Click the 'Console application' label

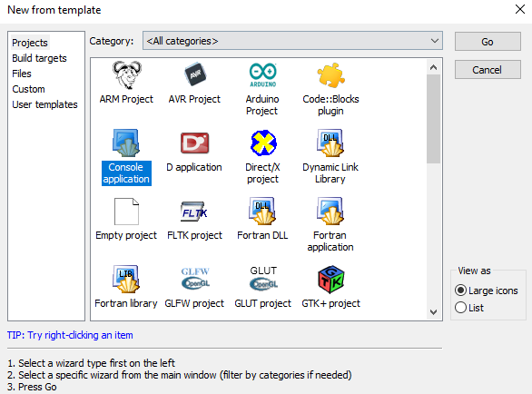click(126, 173)
